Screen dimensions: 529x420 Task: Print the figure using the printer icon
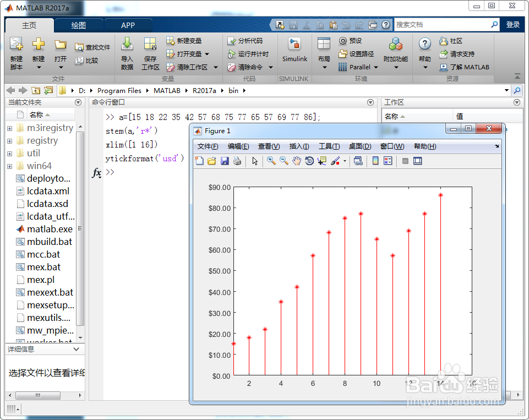(x=237, y=161)
